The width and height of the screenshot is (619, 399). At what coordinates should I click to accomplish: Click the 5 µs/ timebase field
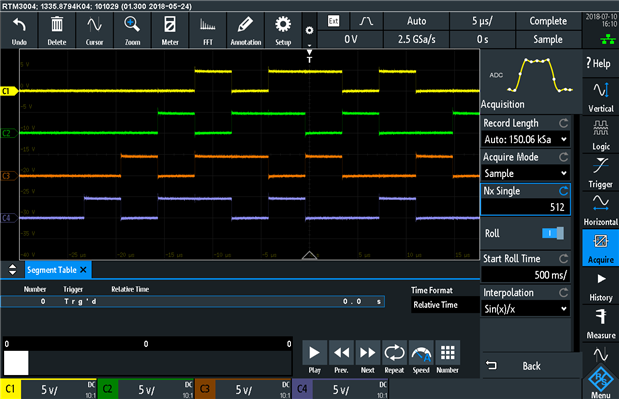click(x=482, y=21)
